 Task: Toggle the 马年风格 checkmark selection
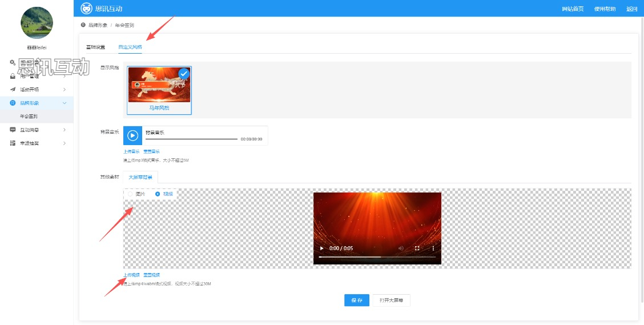pos(183,74)
